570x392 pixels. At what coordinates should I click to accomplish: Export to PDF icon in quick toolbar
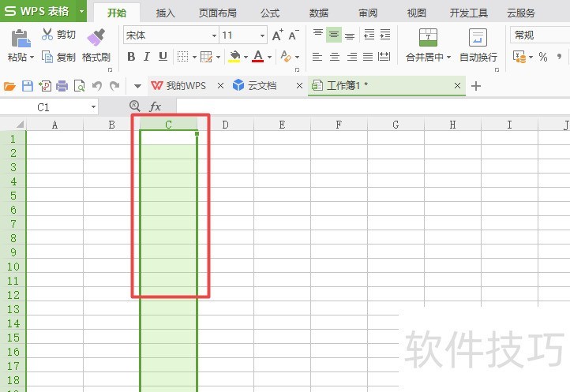point(45,86)
